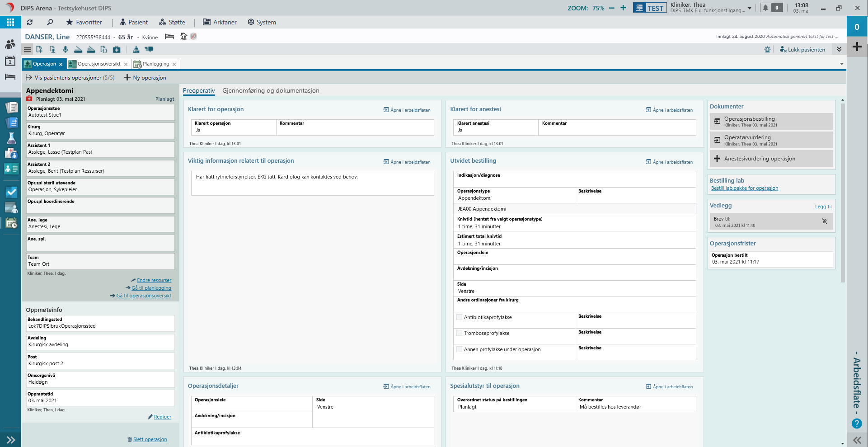The height and width of the screenshot is (447, 868).
Task: Tick the Antibiotikaprofylakse checkbox
Action: tap(460, 317)
